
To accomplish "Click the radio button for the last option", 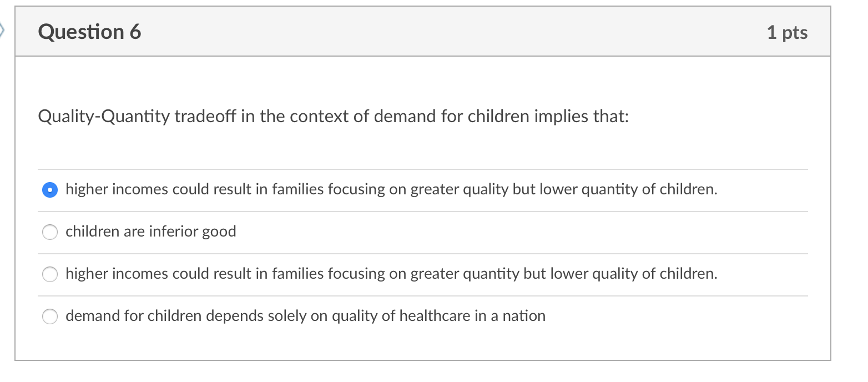I will tap(50, 316).
